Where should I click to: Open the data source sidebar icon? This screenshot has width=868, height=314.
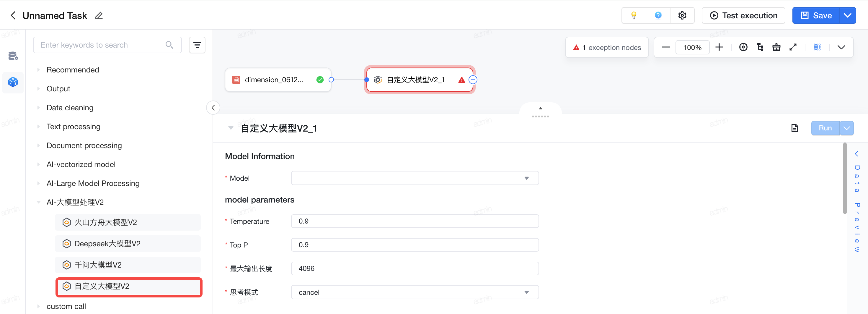click(x=13, y=56)
